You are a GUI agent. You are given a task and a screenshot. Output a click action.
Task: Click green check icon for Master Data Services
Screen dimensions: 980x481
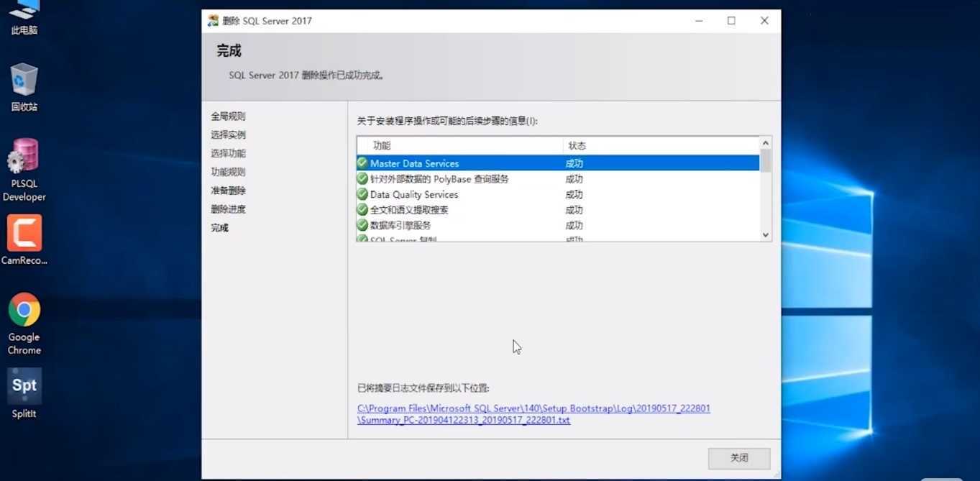[x=362, y=163]
